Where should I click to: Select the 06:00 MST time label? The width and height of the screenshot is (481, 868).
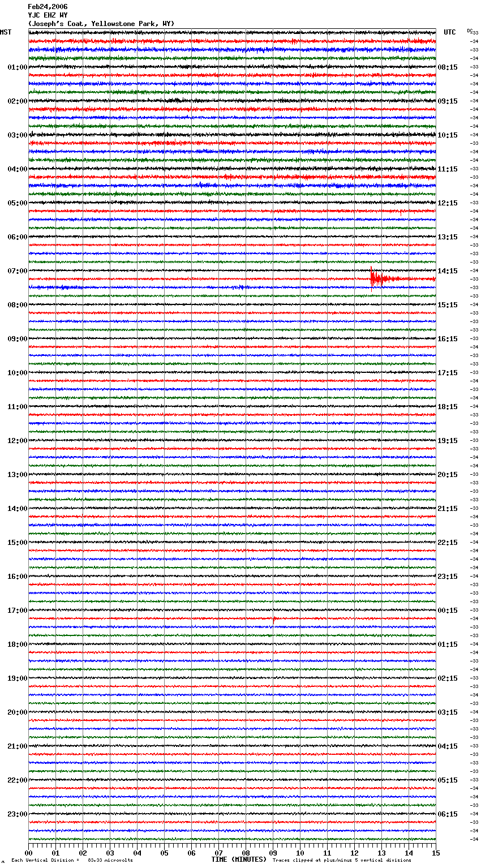point(18,237)
